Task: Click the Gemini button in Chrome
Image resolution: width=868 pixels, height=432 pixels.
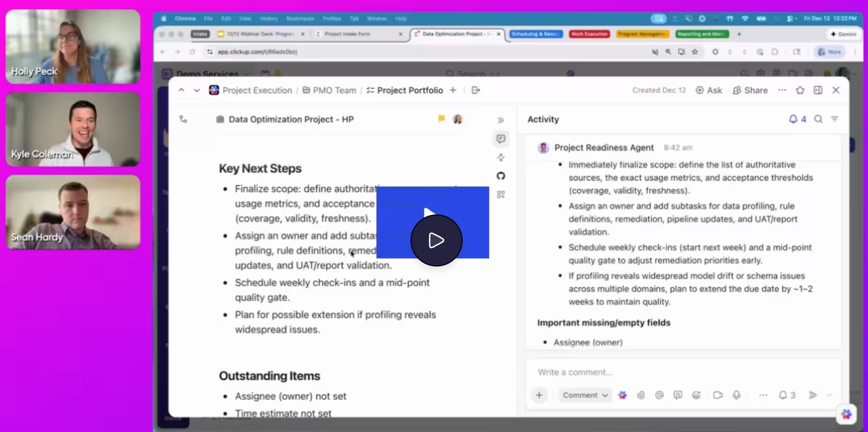Action: [x=844, y=34]
